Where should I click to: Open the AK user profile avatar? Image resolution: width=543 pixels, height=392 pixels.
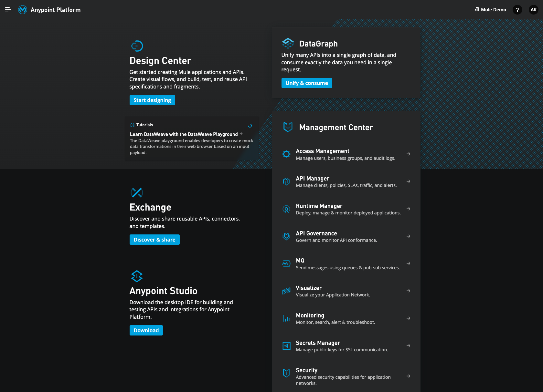click(x=533, y=10)
